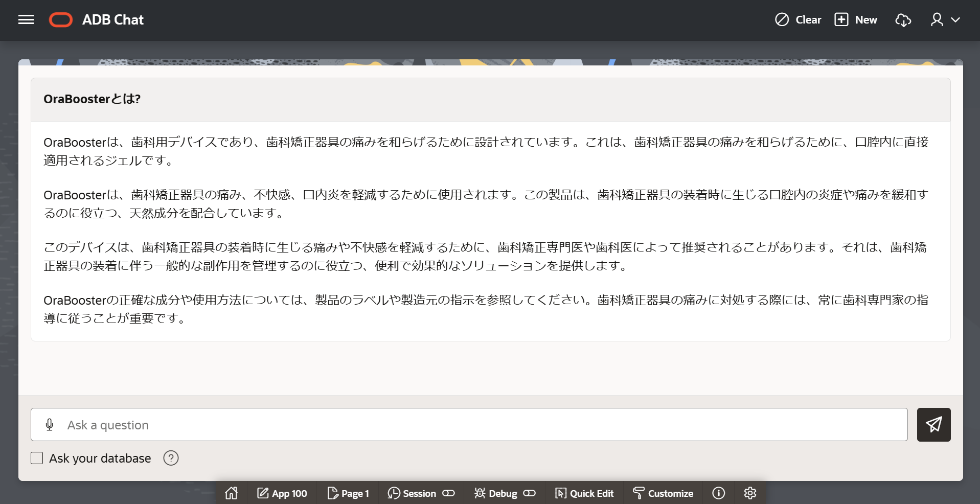This screenshot has height=504, width=980.
Task: Open the user account menu
Action: pos(945,20)
